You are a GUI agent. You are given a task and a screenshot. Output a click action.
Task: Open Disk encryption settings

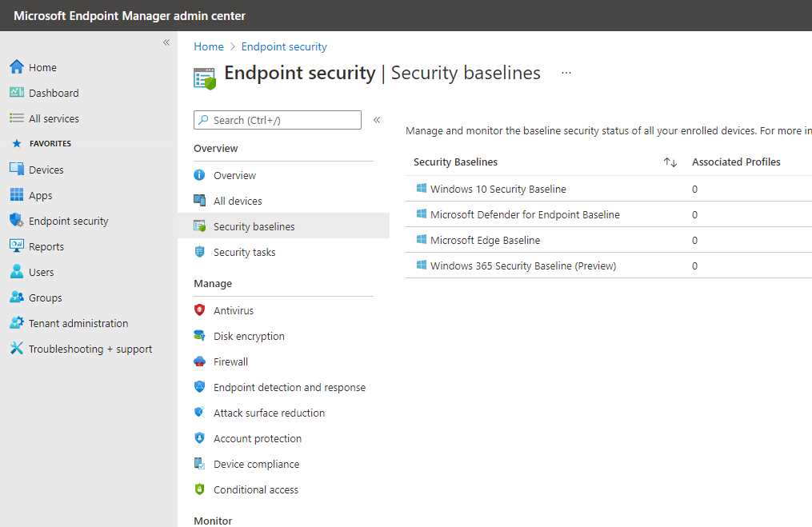pyautogui.click(x=250, y=336)
